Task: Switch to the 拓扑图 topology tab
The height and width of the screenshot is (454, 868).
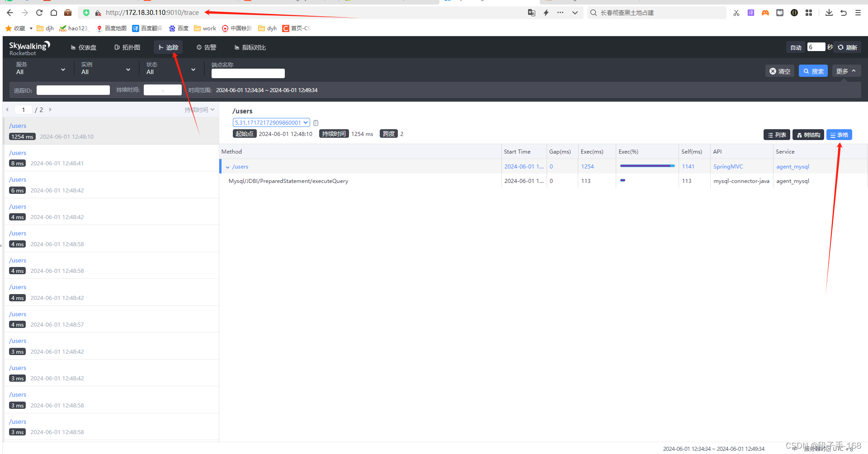Action: pos(127,47)
